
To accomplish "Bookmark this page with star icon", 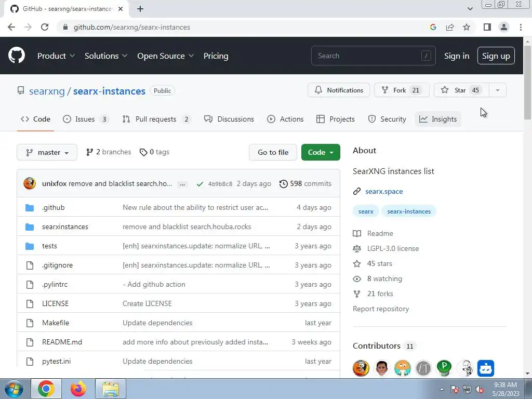I will [x=467, y=27].
